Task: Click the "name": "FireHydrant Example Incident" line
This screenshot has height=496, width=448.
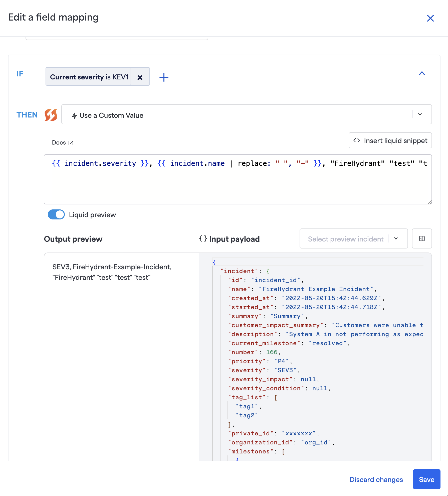Action: (303, 289)
